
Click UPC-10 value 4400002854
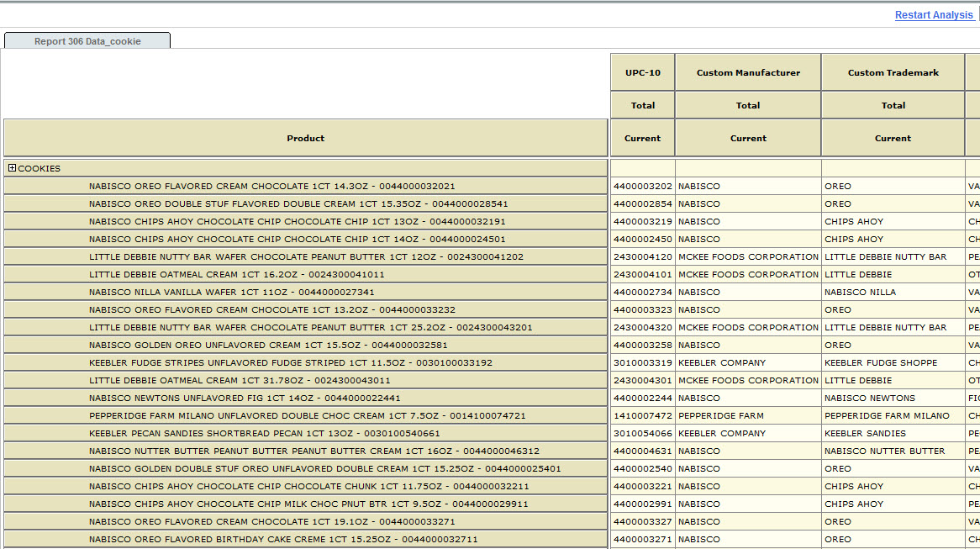pos(642,203)
